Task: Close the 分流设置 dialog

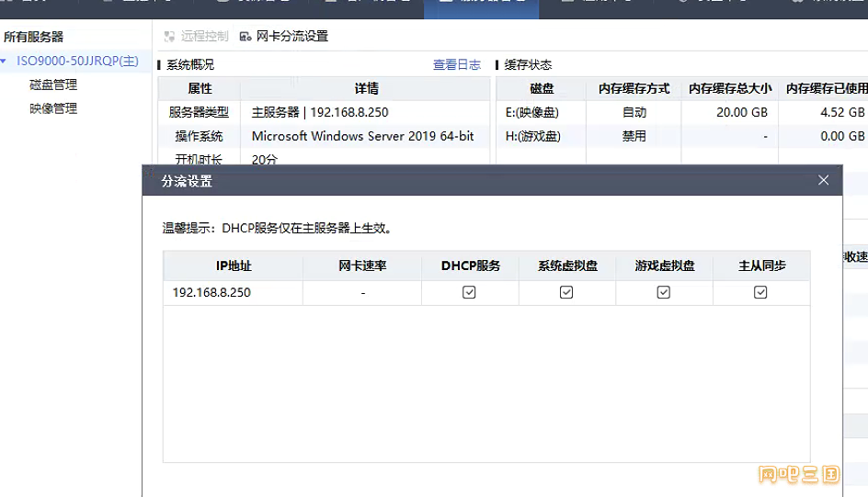Action: (823, 180)
